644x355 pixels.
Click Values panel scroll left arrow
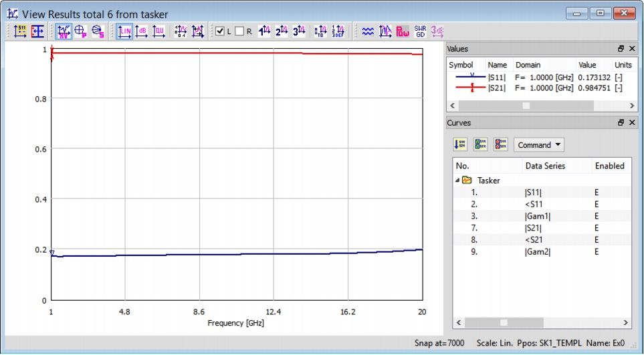453,106
